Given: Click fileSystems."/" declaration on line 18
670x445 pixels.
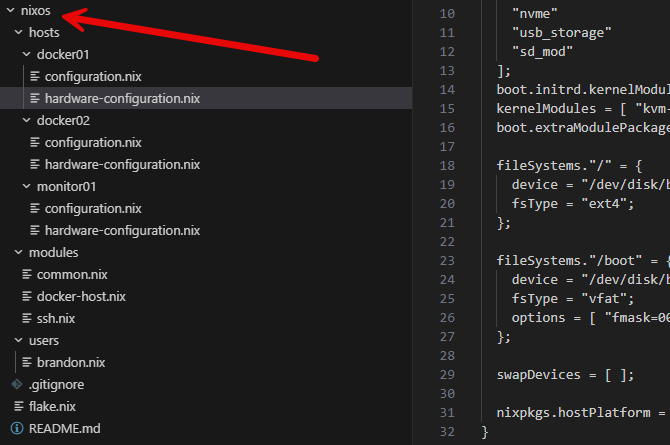Looking at the screenshot, I should [x=569, y=166].
